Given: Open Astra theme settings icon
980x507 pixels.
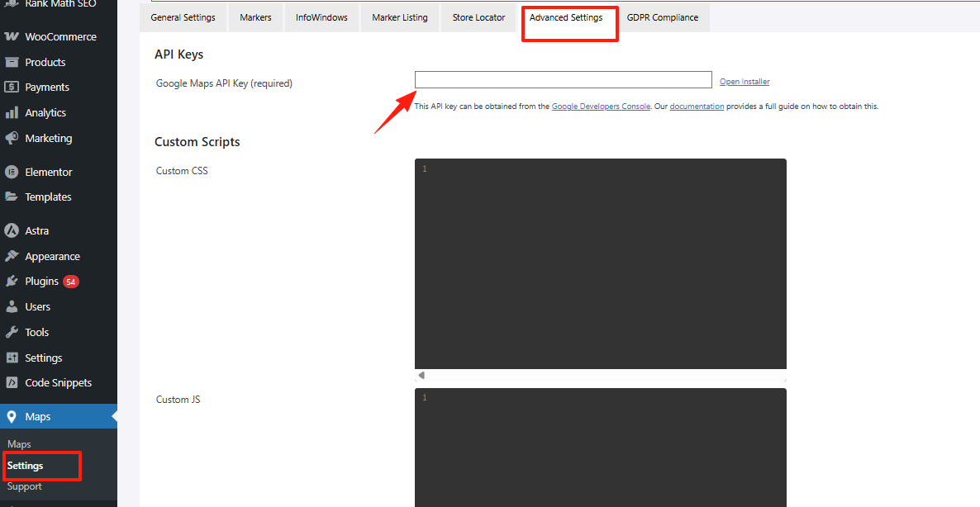Looking at the screenshot, I should click(15, 230).
